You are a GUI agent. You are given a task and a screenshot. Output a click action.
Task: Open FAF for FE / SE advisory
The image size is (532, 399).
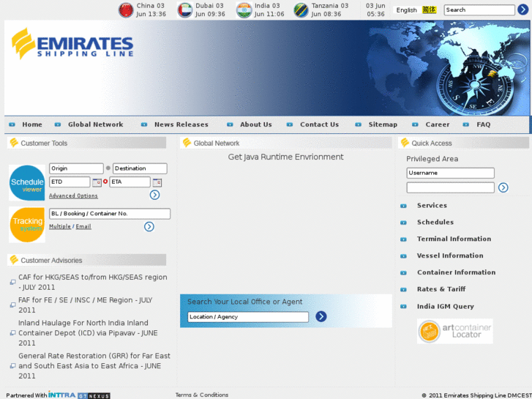tap(86, 305)
